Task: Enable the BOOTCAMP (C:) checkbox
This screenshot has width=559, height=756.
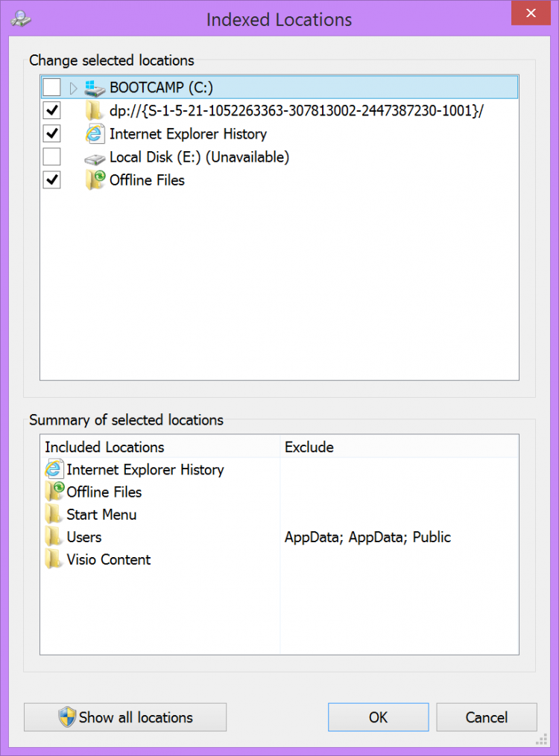Action: [x=51, y=88]
